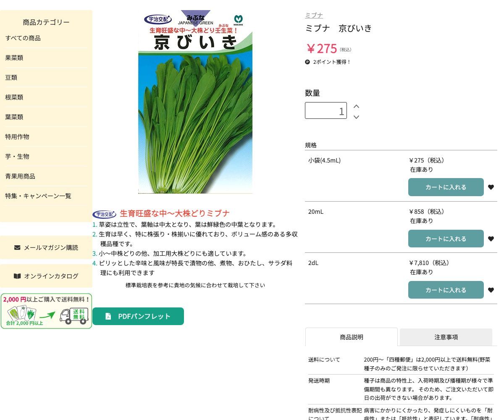The height and width of the screenshot is (420, 504).
Task: Open the 葉菜類 category
Action: (14, 117)
